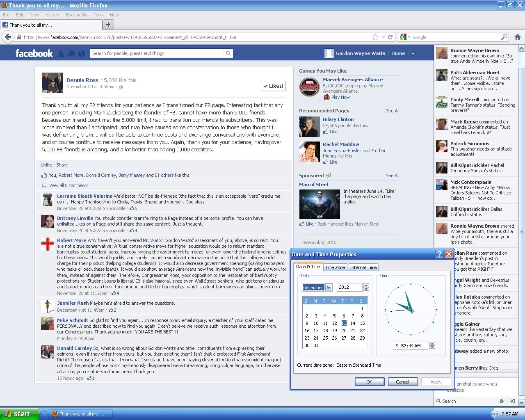Viewport: 525px width, 420px height.
Task: Click the Firefox back arrow button
Action: coord(8,37)
